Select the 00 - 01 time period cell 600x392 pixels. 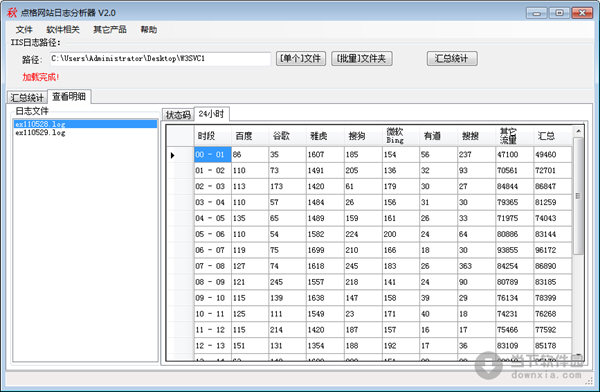pyautogui.click(x=212, y=155)
